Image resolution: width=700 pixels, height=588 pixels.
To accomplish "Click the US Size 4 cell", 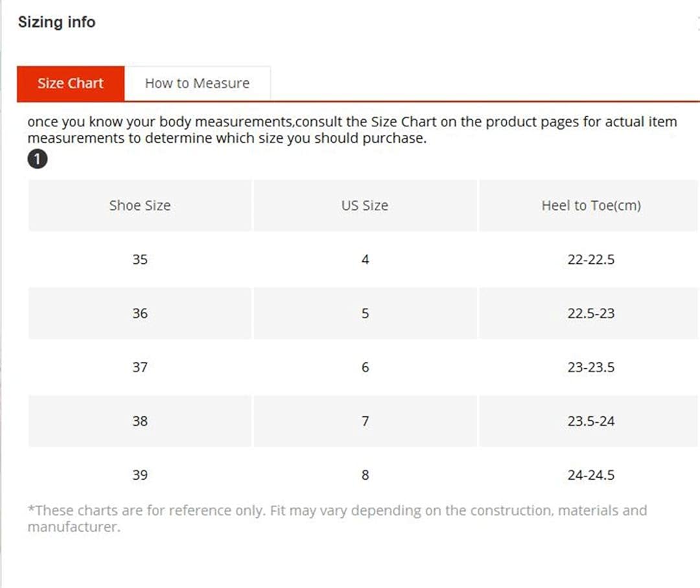I will pyautogui.click(x=365, y=259).
